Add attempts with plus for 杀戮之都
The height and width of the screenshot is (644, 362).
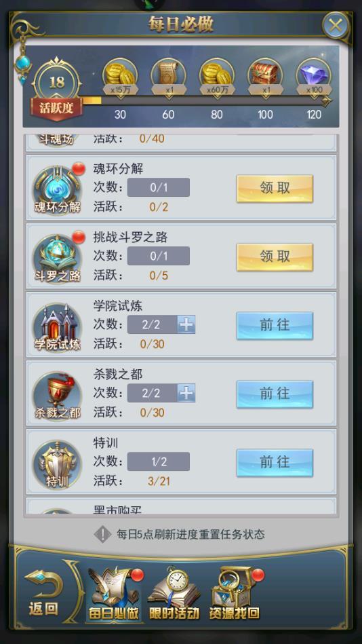click(x=186, y=393)
